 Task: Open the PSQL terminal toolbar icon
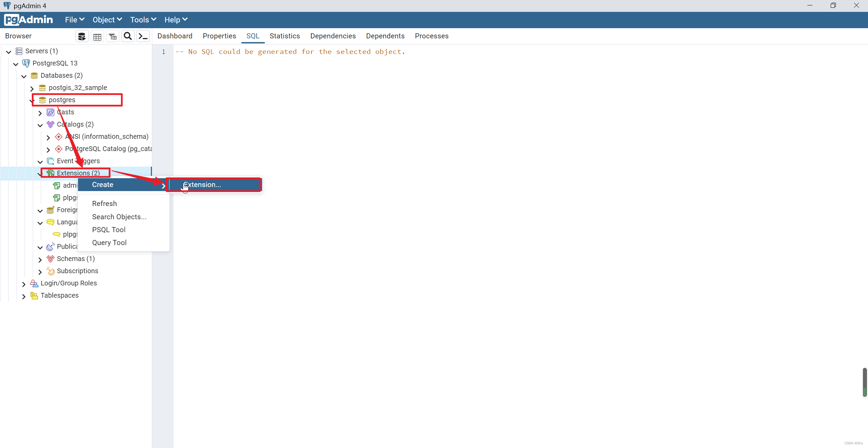click(x=143, y=36)
